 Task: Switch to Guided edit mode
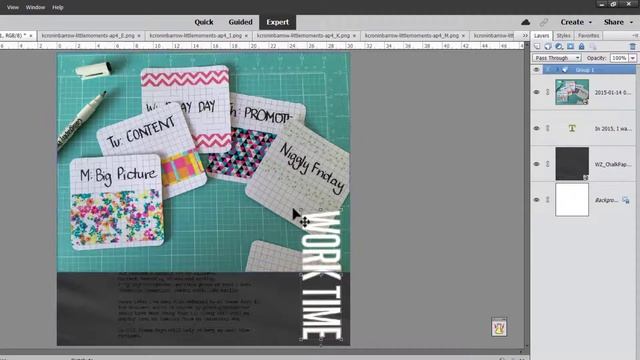[240, 22]
